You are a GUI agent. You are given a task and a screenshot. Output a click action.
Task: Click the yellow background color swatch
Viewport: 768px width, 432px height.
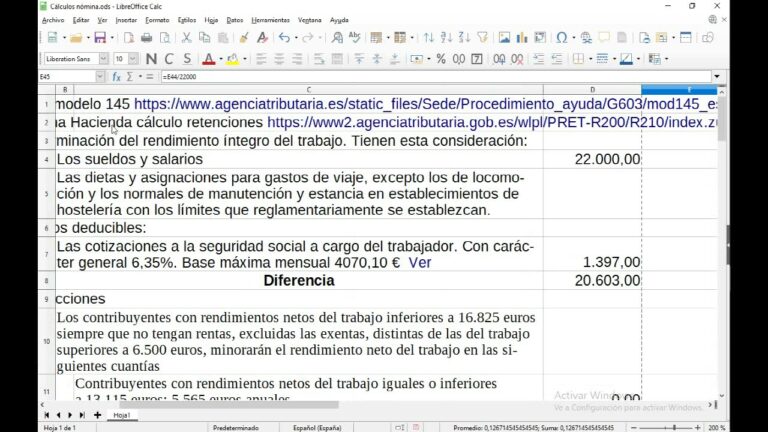233,59
